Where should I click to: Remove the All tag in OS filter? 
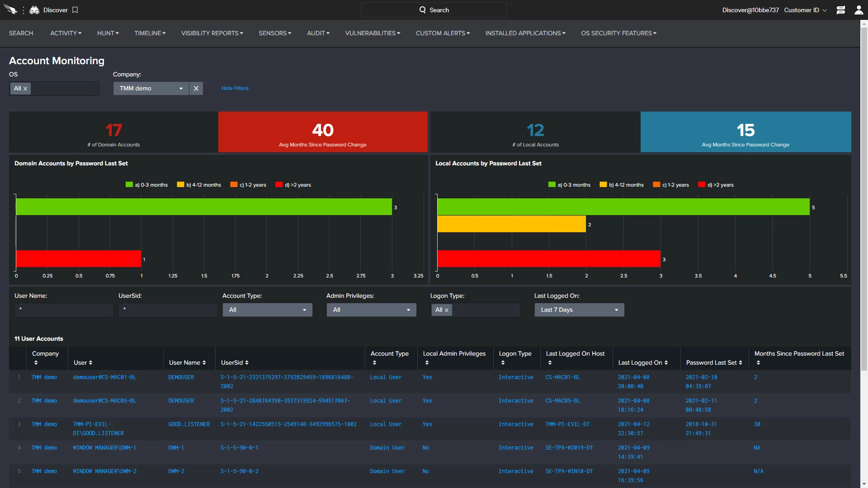25,89
